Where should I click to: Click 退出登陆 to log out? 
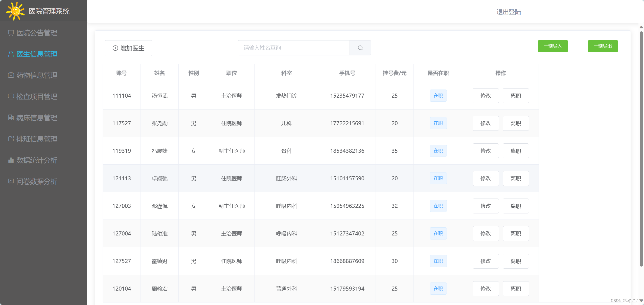point(508,12)
